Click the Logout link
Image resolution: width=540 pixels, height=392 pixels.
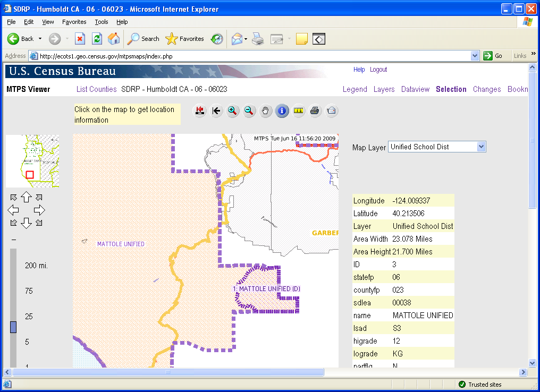378,70
